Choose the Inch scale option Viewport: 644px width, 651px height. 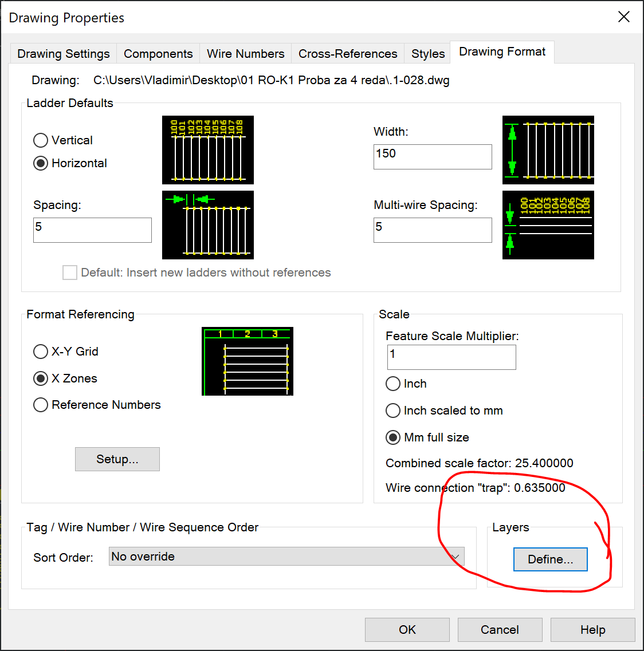click(x=393, y=384)
